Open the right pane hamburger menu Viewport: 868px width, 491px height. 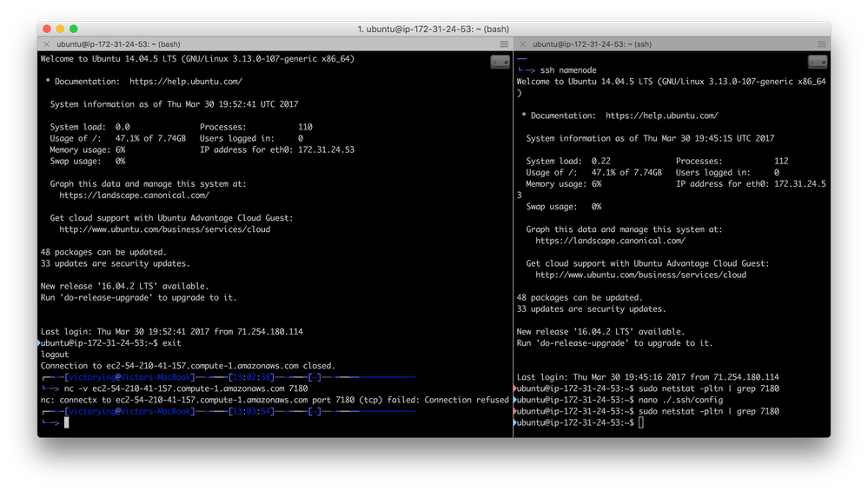click(x=821, y=44)
